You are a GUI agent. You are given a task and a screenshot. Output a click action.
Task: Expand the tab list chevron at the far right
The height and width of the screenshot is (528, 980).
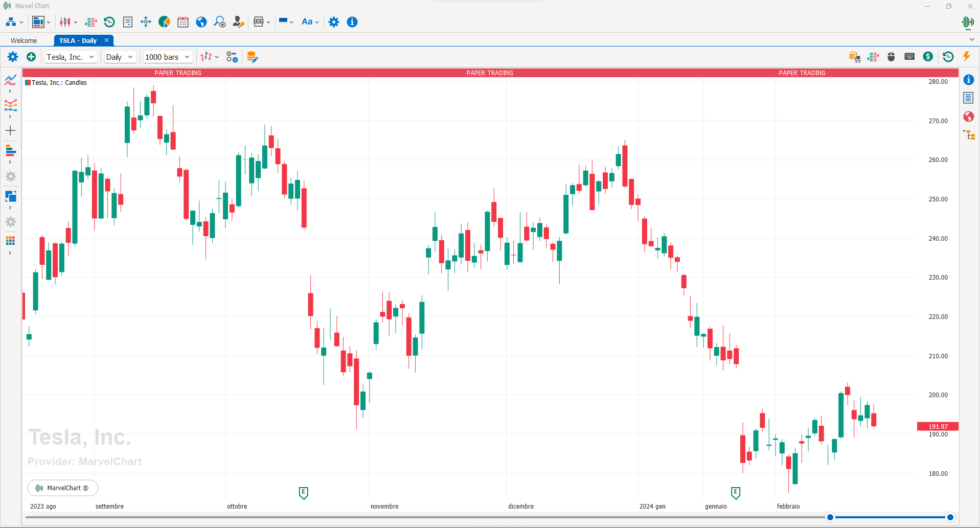point(972,39)
